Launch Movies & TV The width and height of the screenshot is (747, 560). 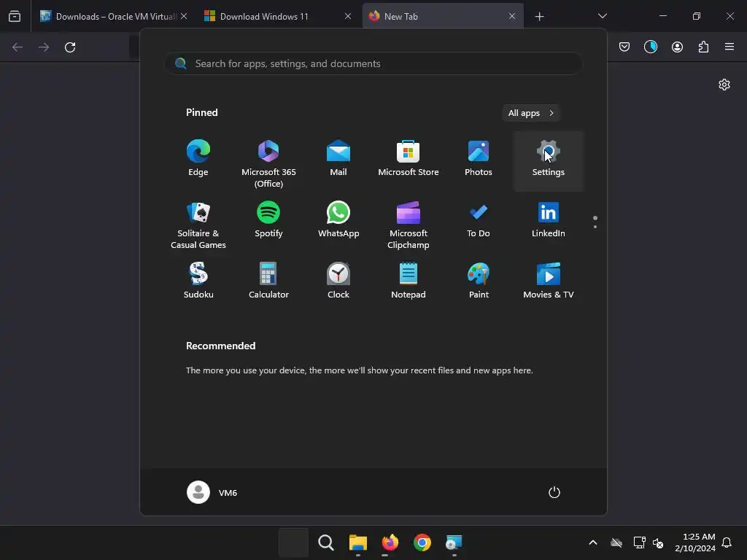[549, 282]
